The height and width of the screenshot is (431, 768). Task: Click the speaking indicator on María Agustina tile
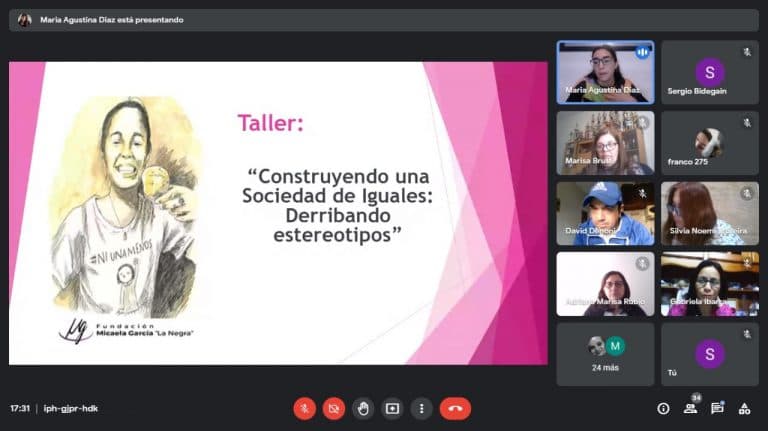[643, 52]
